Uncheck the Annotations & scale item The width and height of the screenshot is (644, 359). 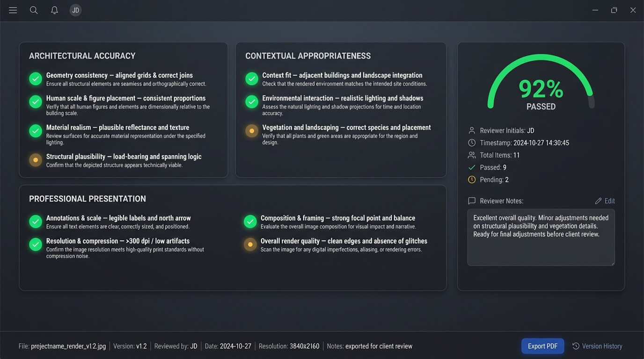[36, 222]
